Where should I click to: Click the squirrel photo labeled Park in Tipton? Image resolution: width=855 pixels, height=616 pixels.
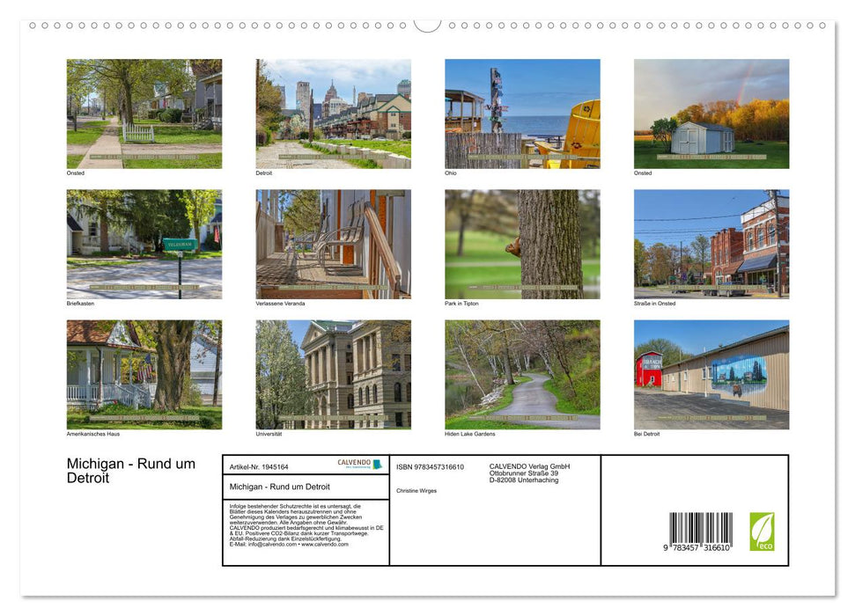click(x=521, y=243)
